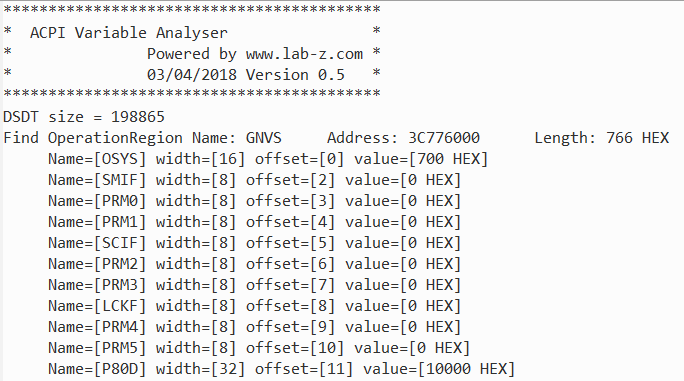
Task: Click the DSDT size value 198865
Action: (137, 117)
